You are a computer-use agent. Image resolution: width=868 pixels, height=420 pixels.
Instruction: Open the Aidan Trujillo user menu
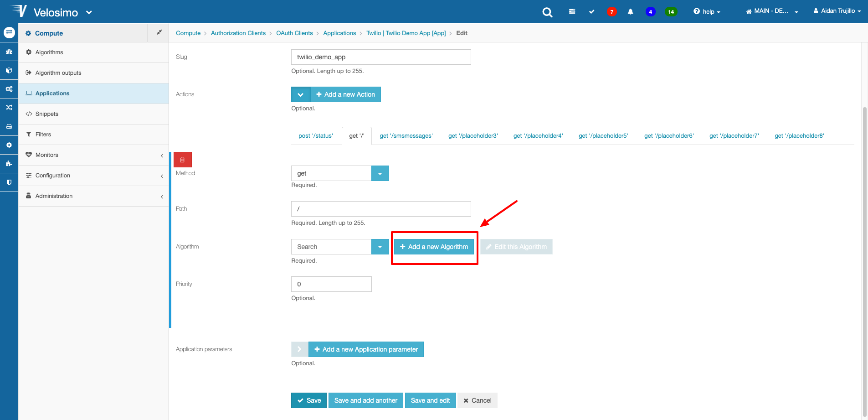[x=837, y=11]
